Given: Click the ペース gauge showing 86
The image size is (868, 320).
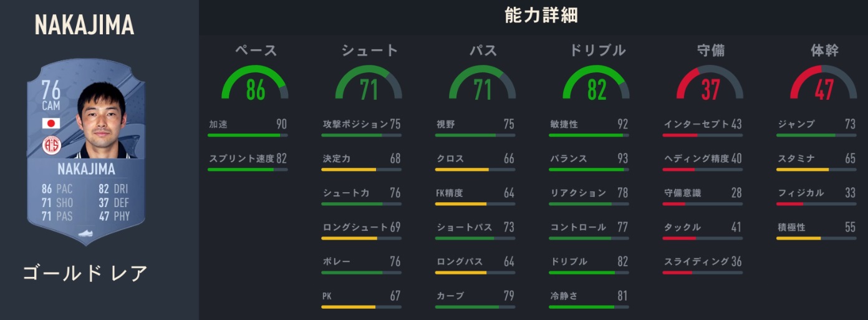Looking at the screenshot, I should [x=255, y=84].
